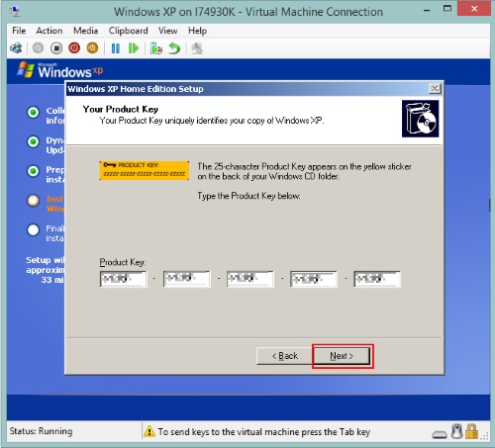Close the Windows XP Home Edition Setup dialog
Screen dimensions: 495x448
435,89
